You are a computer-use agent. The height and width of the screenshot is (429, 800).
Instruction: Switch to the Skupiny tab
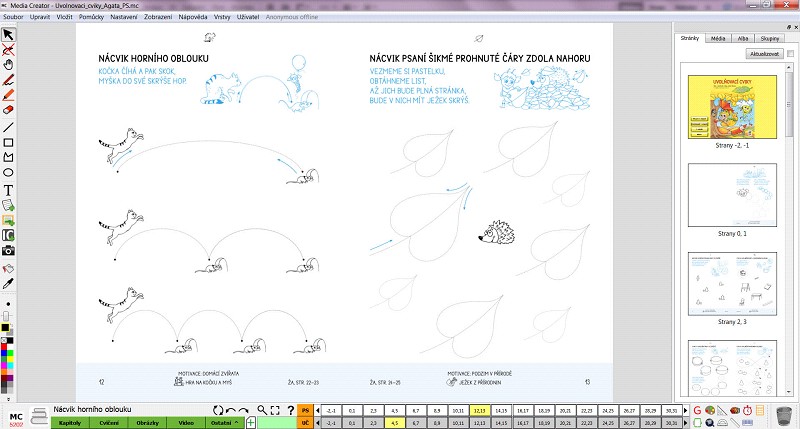click(x=770, y=39)
